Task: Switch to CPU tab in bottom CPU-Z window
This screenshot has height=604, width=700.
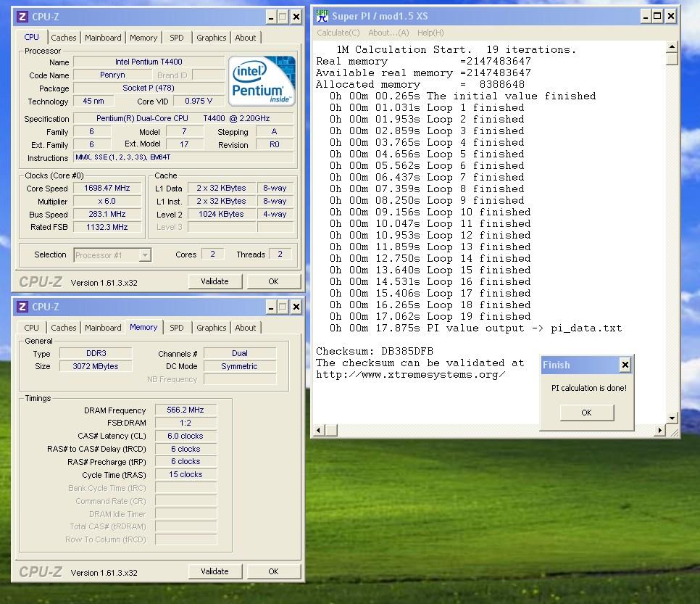Action: 31,328
